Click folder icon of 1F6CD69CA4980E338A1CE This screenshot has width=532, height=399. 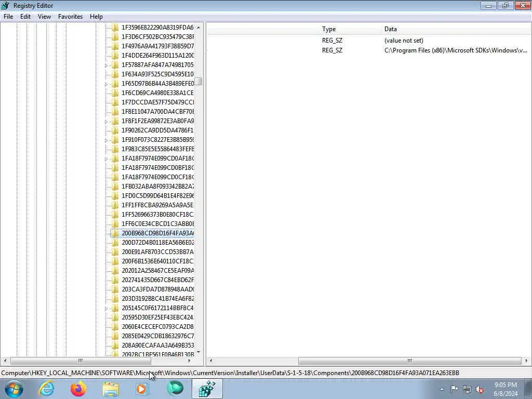coord(115,93)
